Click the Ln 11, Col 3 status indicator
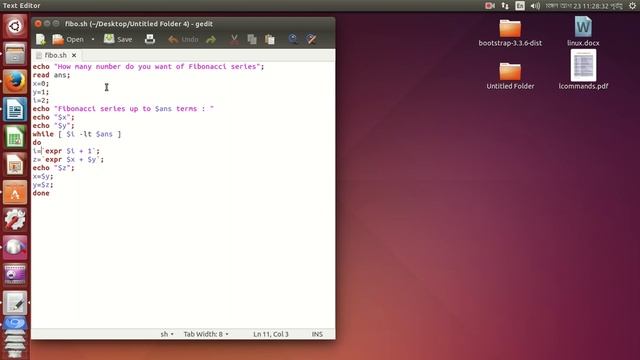The width and height of the screenshot is (640, 360). (x=271, y=334)
